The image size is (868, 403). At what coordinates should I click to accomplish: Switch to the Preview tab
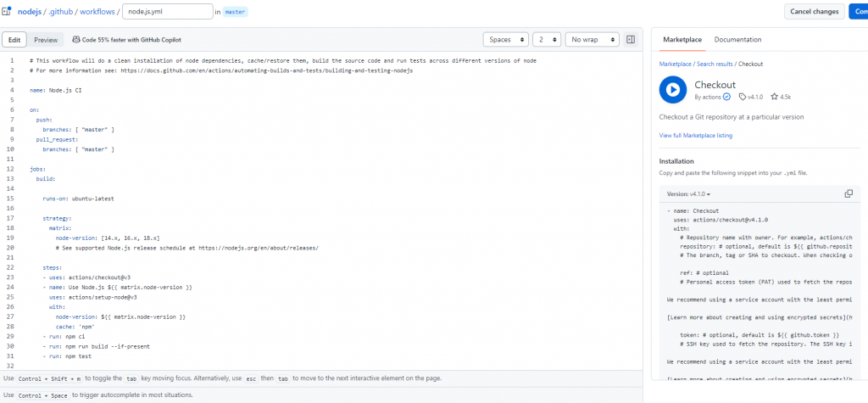point(46,40)
